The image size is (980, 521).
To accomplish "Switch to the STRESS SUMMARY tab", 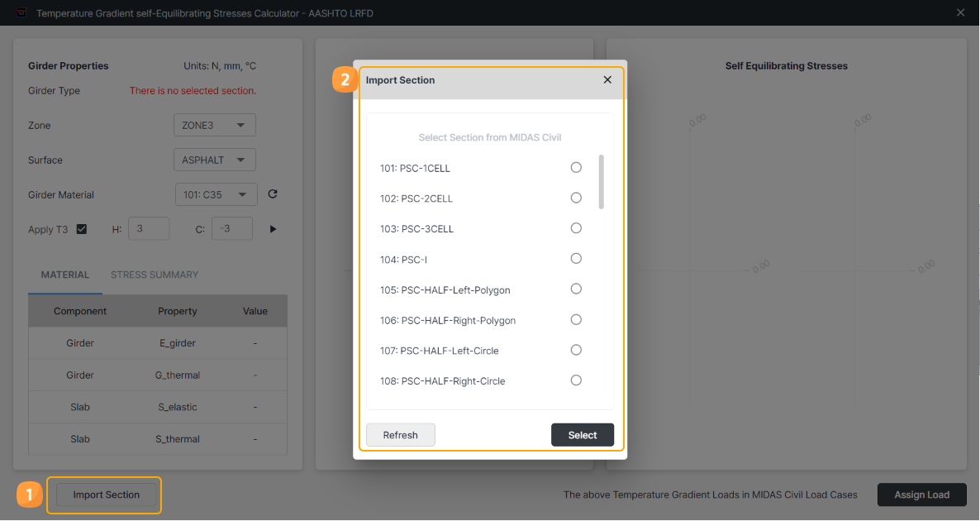I will point(155,275).
